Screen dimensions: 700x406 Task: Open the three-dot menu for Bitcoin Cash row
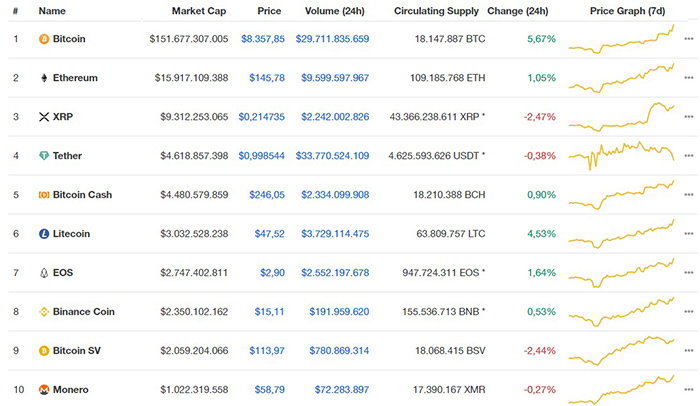click(x=688, y=195)
